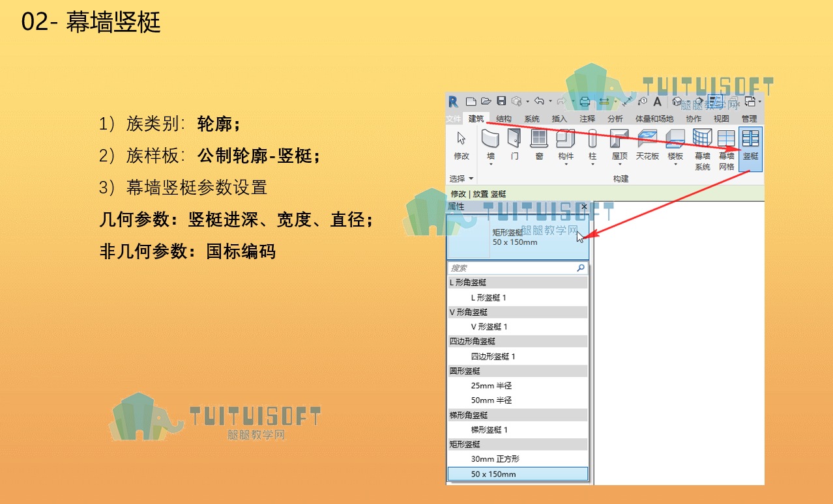
Task: Choose the 50 x 150mm list entry
Action: click(518, 474)
